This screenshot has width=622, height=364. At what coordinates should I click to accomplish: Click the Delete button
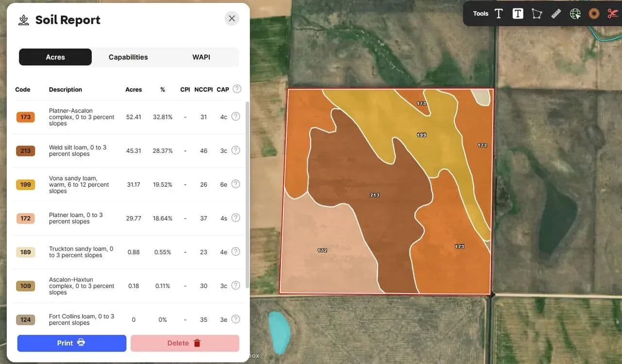tap(185, 343)
